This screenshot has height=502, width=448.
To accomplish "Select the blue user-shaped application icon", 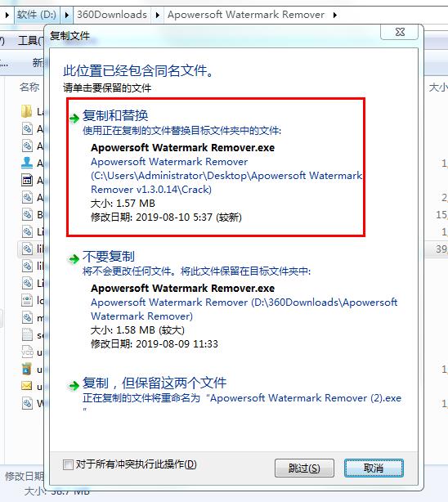I will (27, 163).
